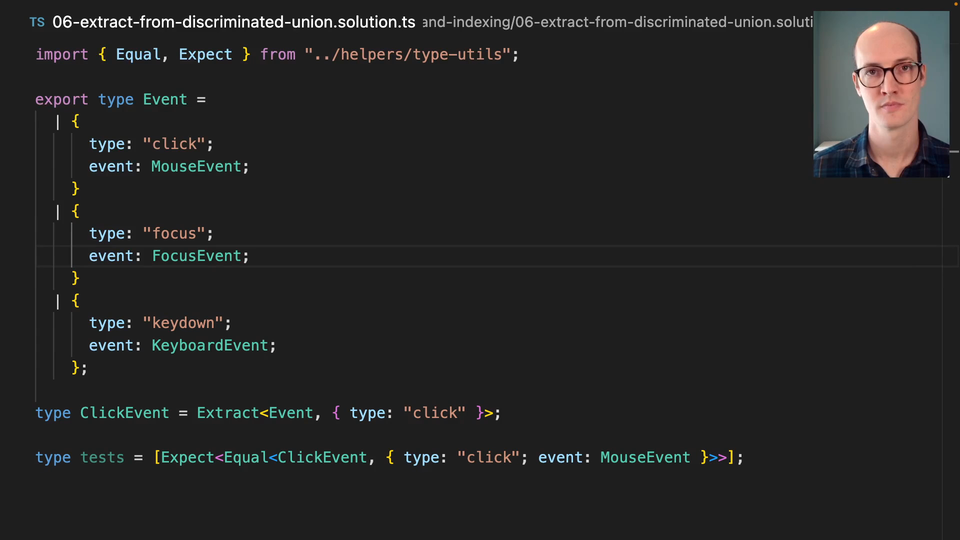The height and width of the screenshot is (540, 960).
Task: Place cursor on the "export" keyword
Action: click(x=62, y=99)
